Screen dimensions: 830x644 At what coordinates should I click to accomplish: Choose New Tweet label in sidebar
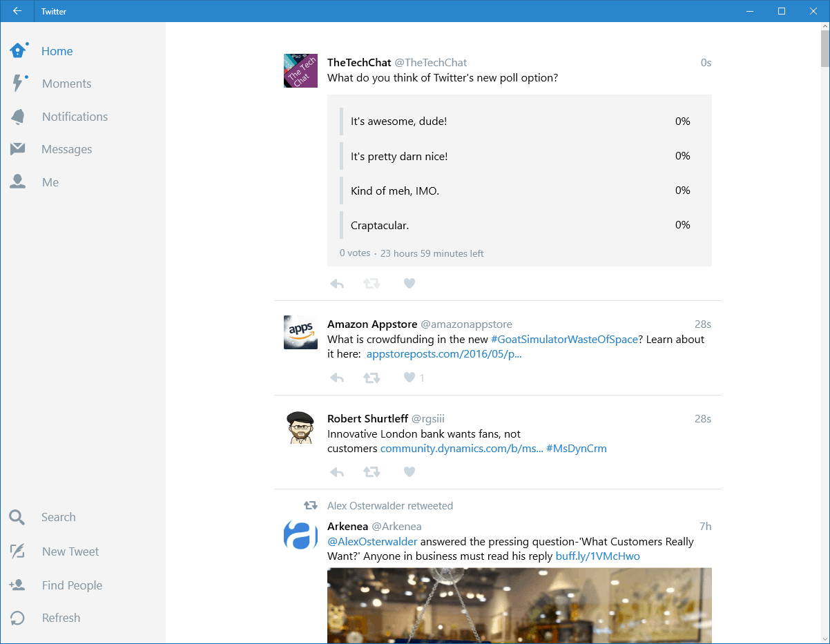[70, 552]
